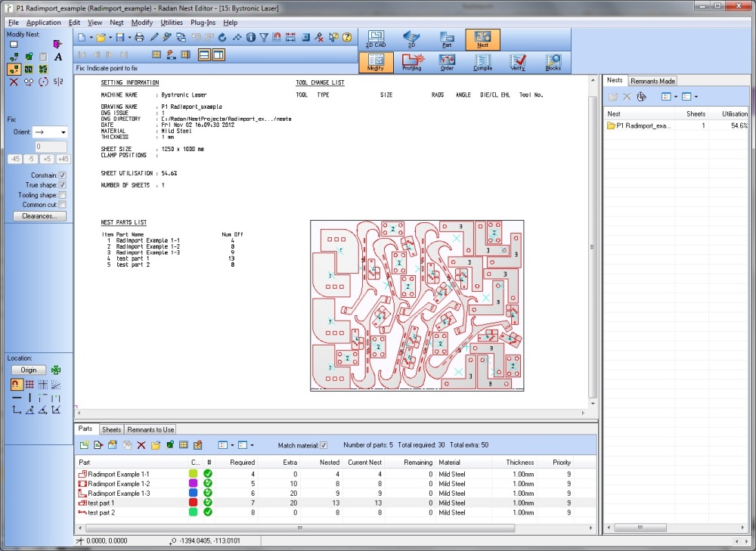Select the Blocks mode icon

click(x=553, y=61)
